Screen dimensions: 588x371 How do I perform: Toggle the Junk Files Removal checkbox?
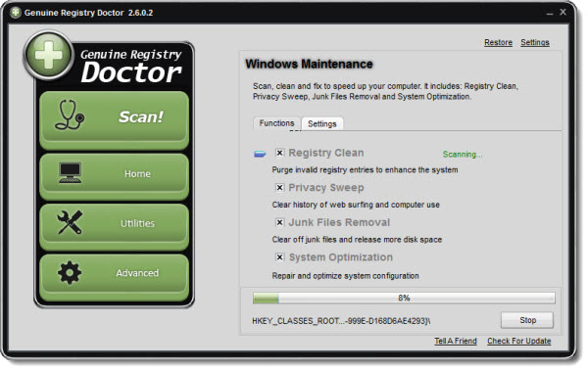(x=279, y=222)
